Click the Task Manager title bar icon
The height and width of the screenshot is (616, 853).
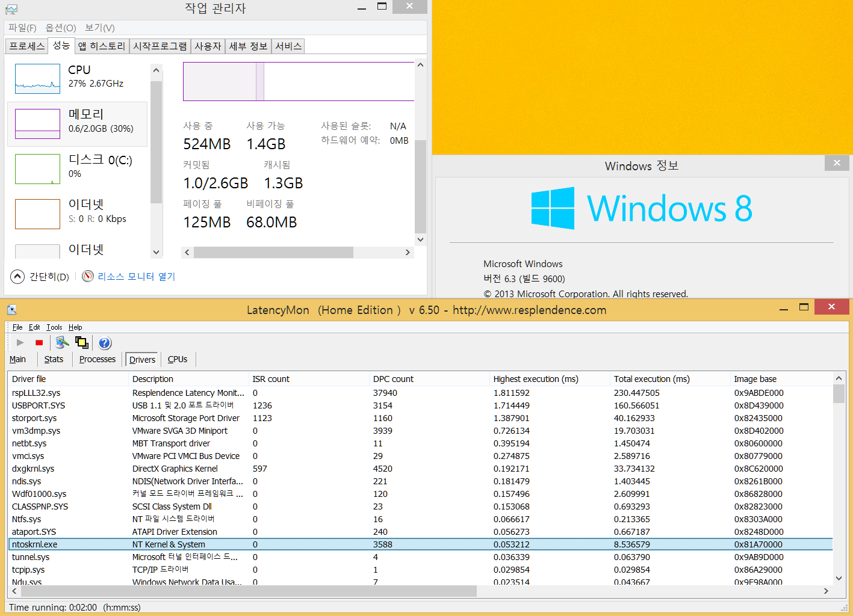11,9
